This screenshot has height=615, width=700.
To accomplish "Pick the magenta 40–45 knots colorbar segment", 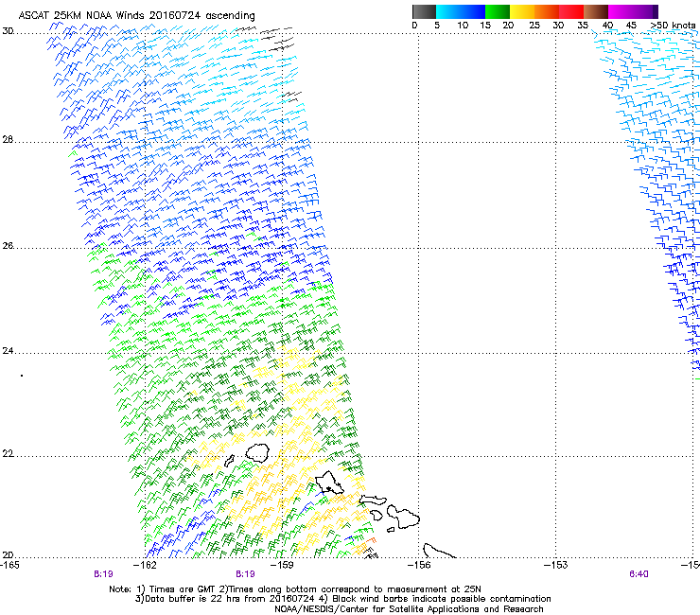I will (x=621, y=11).
